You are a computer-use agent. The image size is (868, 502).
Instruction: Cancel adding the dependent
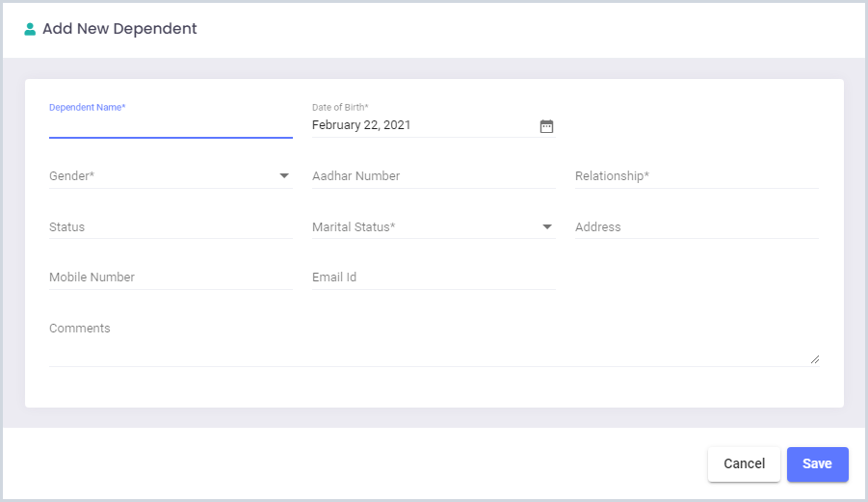pos(744,463)
